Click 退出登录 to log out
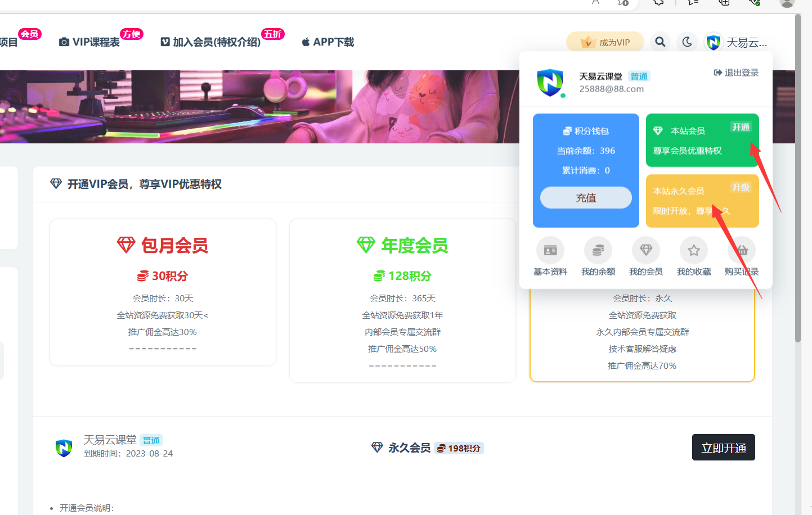 pyautogui.click(x=736, y=73)
